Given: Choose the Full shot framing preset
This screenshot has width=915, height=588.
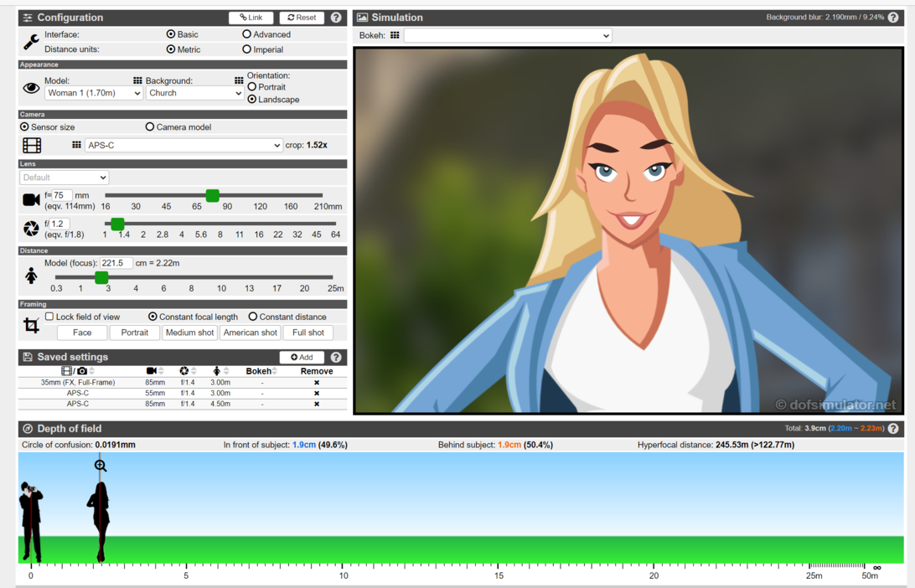Looking at the screenshot, I should 308,333.
